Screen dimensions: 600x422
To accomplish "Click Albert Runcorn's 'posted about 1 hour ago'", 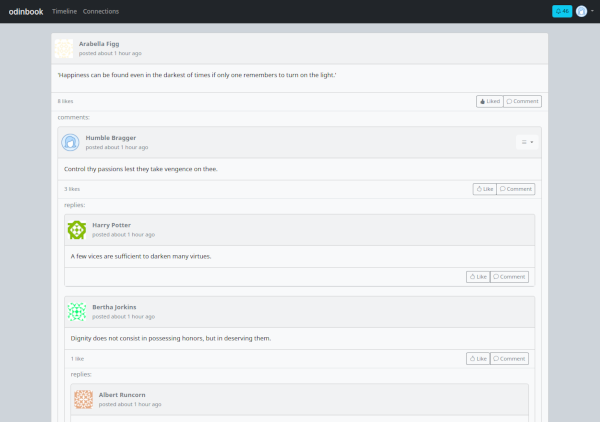I will coord(130,404).
